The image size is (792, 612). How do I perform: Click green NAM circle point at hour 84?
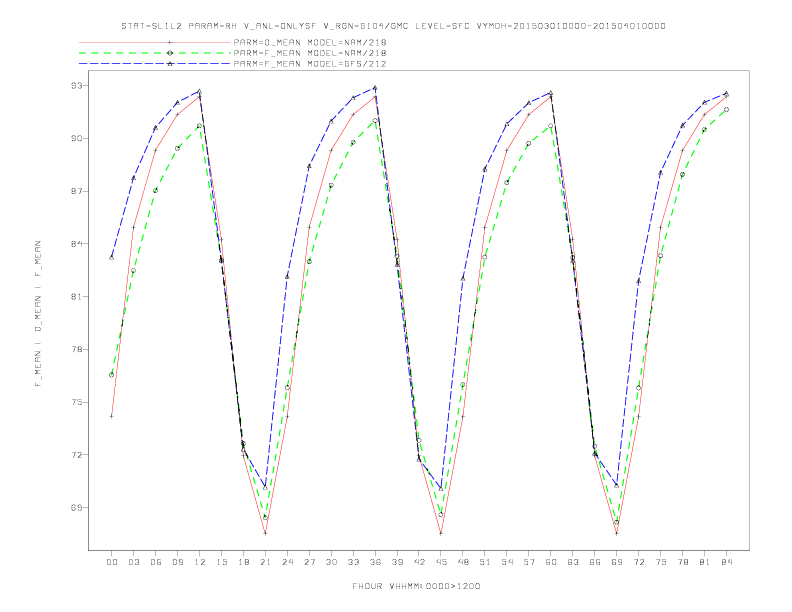(x=726, y=110)
